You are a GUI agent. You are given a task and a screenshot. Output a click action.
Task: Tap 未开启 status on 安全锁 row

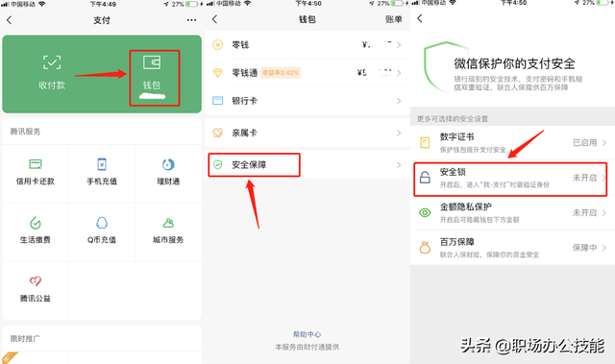[584, 178]
